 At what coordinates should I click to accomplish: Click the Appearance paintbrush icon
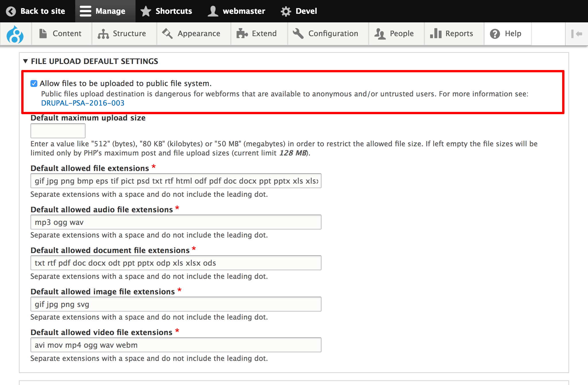point(168,34)
